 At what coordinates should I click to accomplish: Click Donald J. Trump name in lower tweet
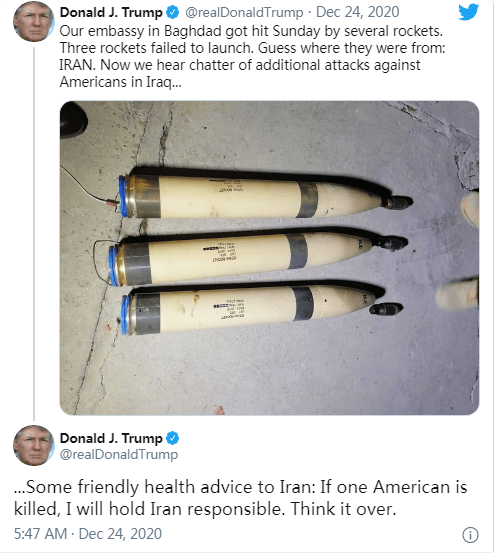click(111, 438)
